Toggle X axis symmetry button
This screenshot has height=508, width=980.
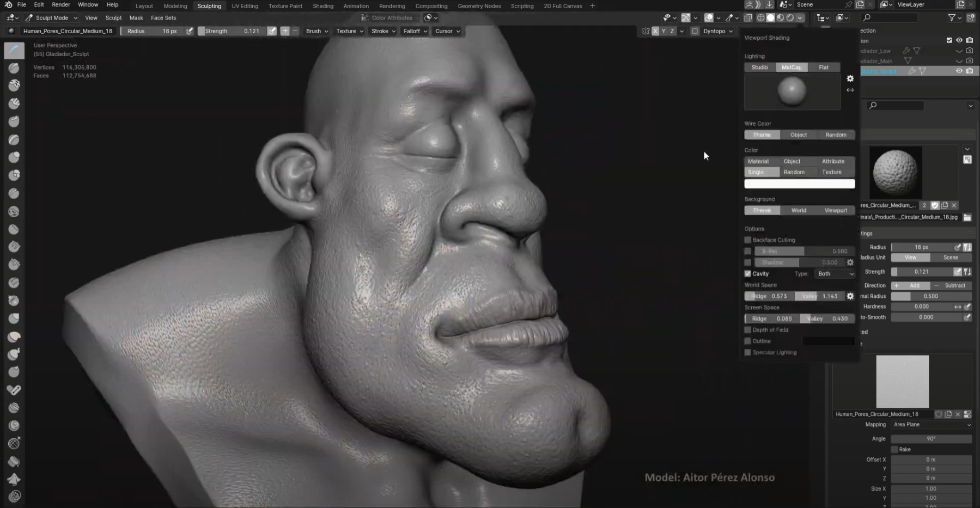click(x=655, y=31)
